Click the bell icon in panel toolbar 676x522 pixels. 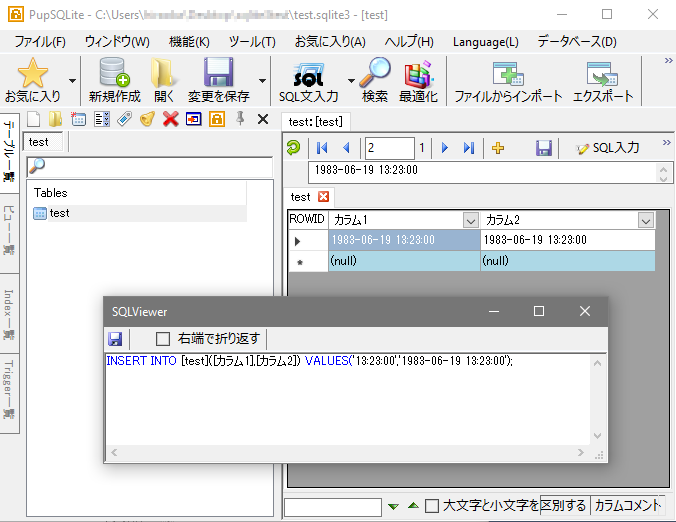147,119
